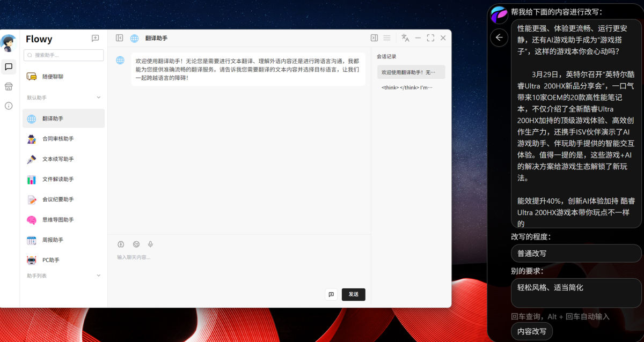Screen dimensions: 644x342
Task: Click the 搜索助手 search field
Action: tap(64, 55)
